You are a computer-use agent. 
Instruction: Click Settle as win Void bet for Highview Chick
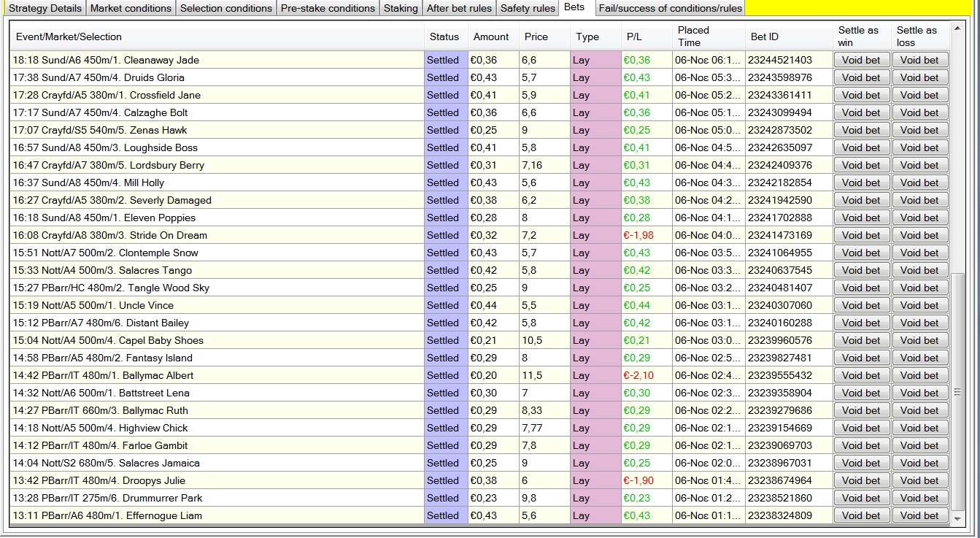(x=861, y=428)
